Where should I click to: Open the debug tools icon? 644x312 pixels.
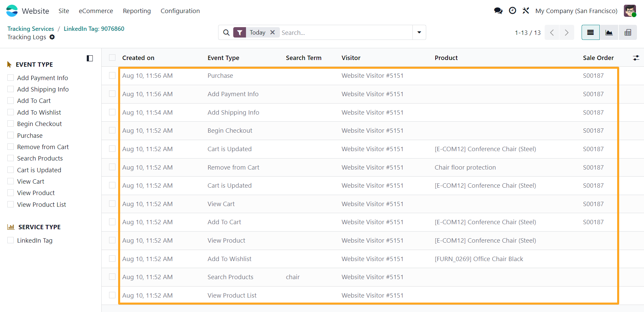[x=526, y=11]
